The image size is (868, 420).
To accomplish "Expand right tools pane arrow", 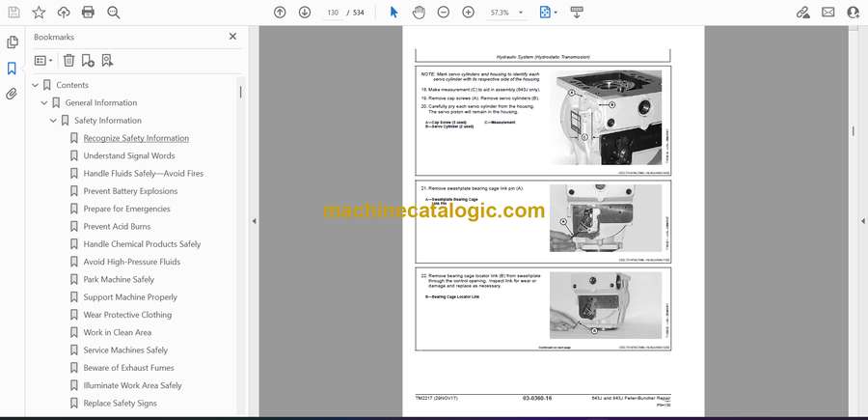I will [x=862, y=221].
